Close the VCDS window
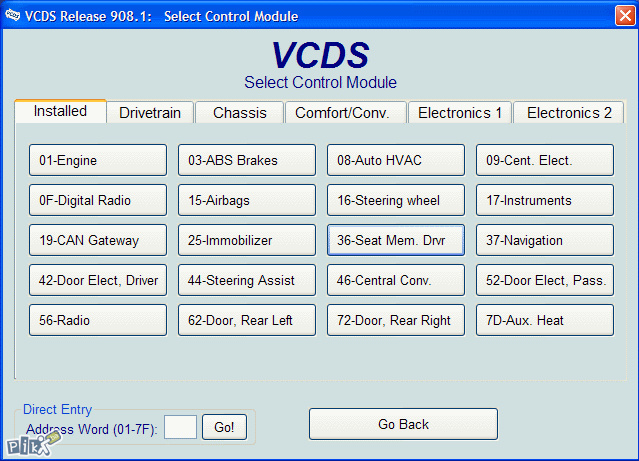Image resolution: width=639 pixels, height=461 pixels. pos(625,16)
